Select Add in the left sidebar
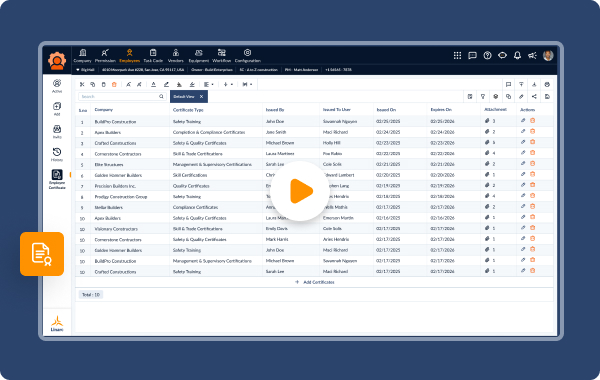Screen dimensions: 600x380 click(x=57, y=109)
